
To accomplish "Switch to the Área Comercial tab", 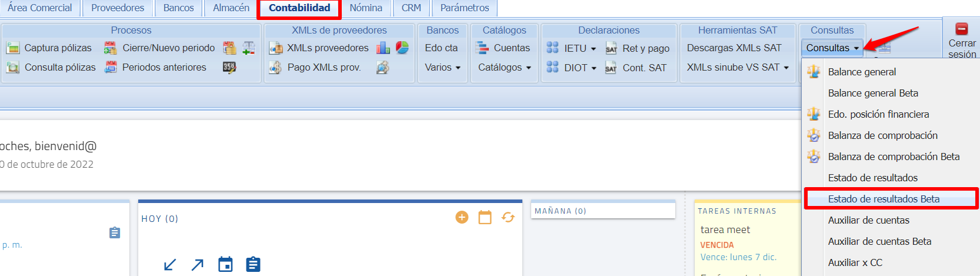I will 39,8.
